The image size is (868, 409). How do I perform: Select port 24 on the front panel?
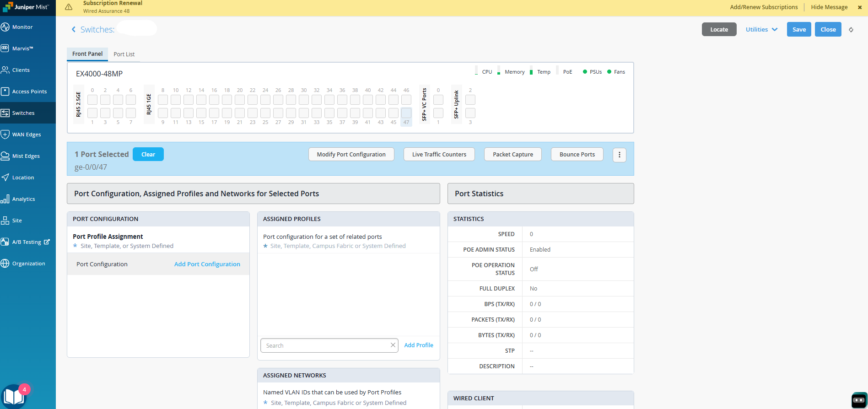265,99
